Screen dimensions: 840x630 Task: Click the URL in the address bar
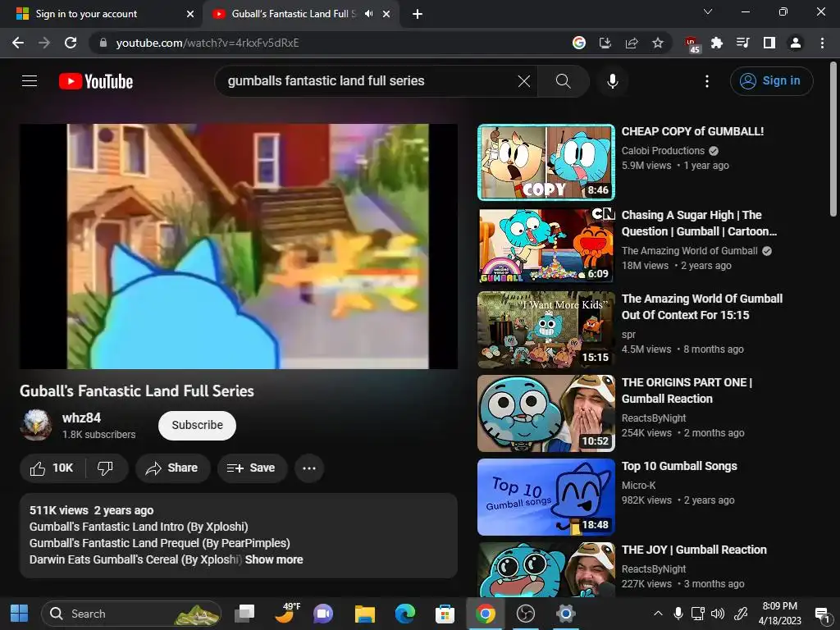pyautogui.click(x=208, y=43)
